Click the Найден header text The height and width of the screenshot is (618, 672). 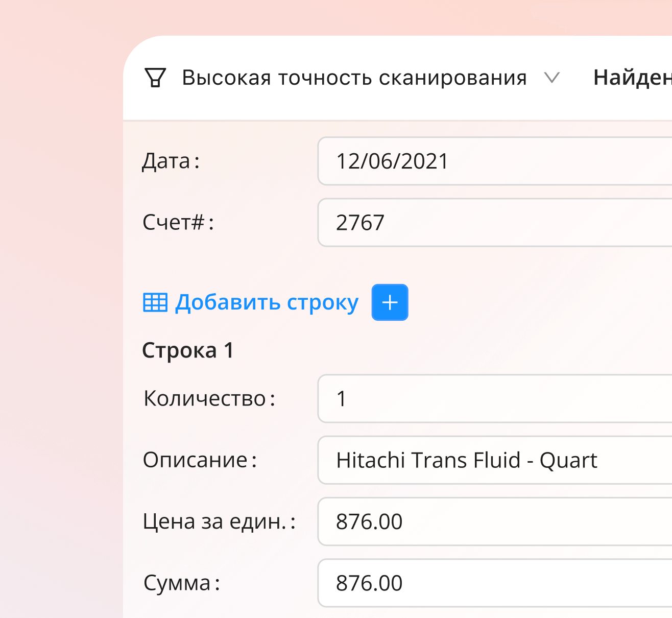(633, 78)
